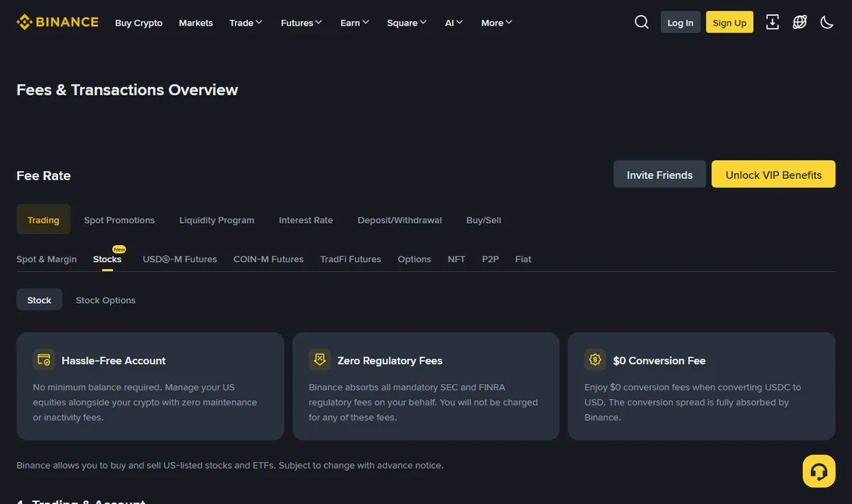
Task: Open the download app icon
Action: tap(772, 22)
